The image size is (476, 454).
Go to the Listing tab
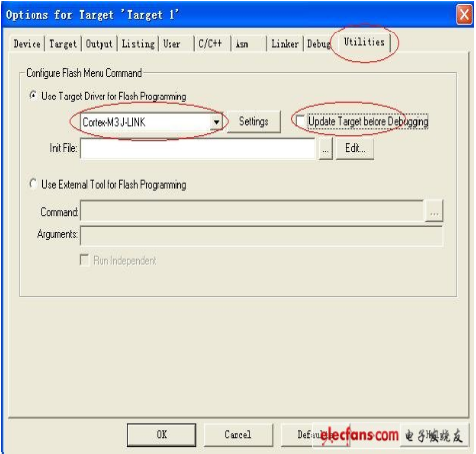(138, 44)
